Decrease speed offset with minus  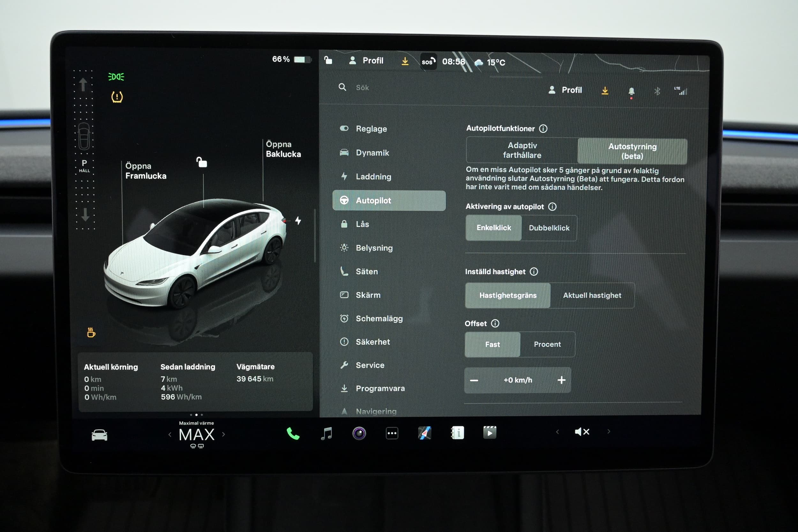click(x=474, y=380)
